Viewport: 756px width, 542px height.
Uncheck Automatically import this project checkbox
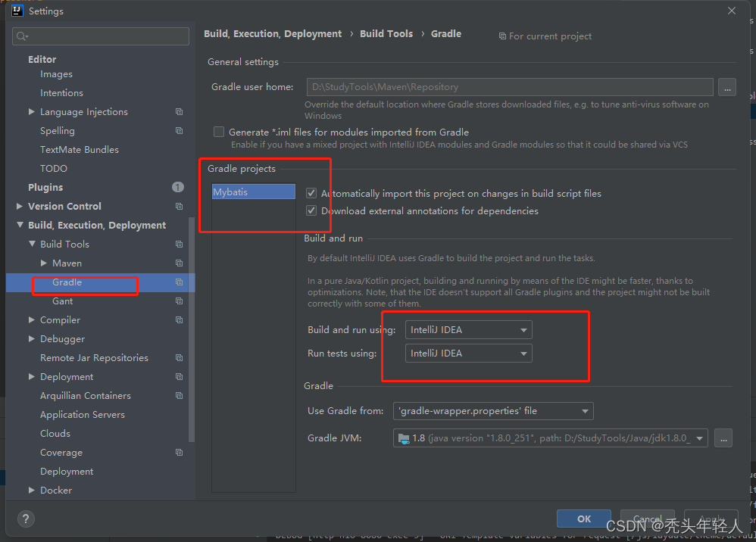coord(311,193)
